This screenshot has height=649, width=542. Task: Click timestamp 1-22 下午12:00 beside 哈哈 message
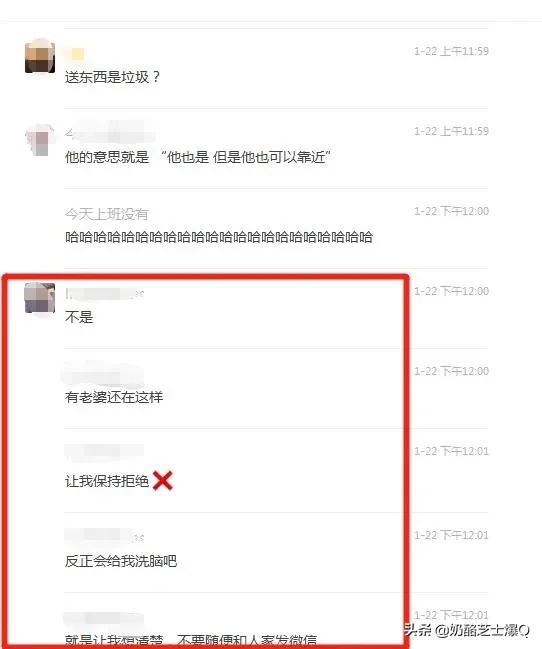(451, 211)
